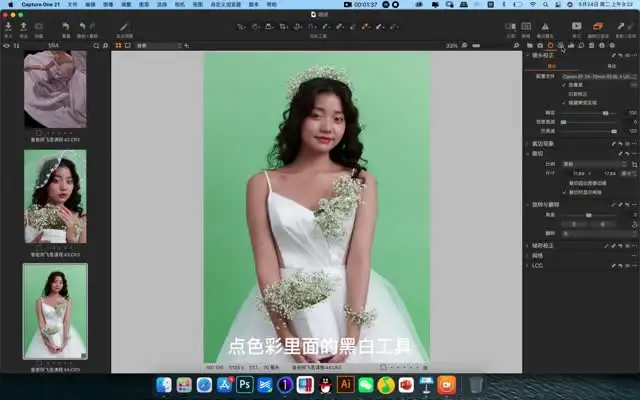Open the QQ penguin icon in dock

[x=325, y=384]
